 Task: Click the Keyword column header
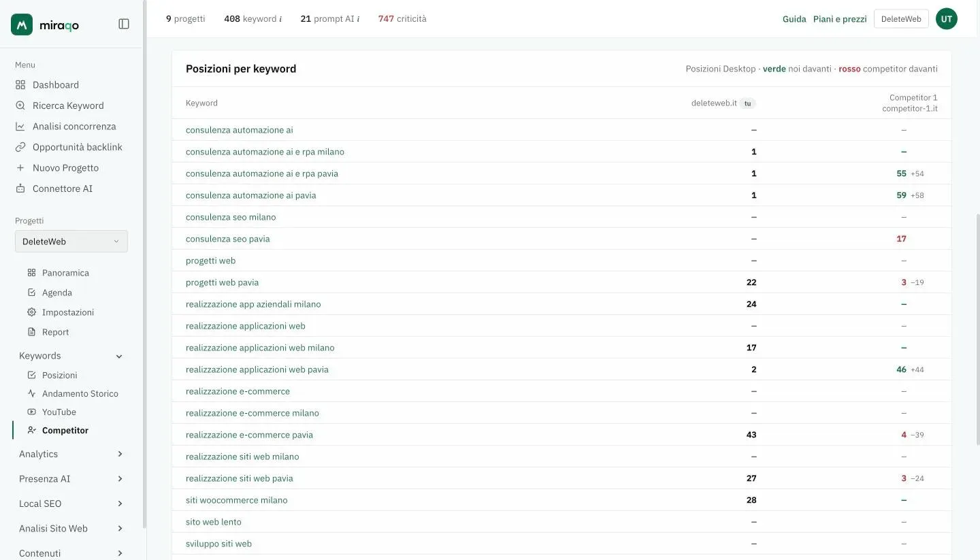pyautogui.click(x=201, y=103)
